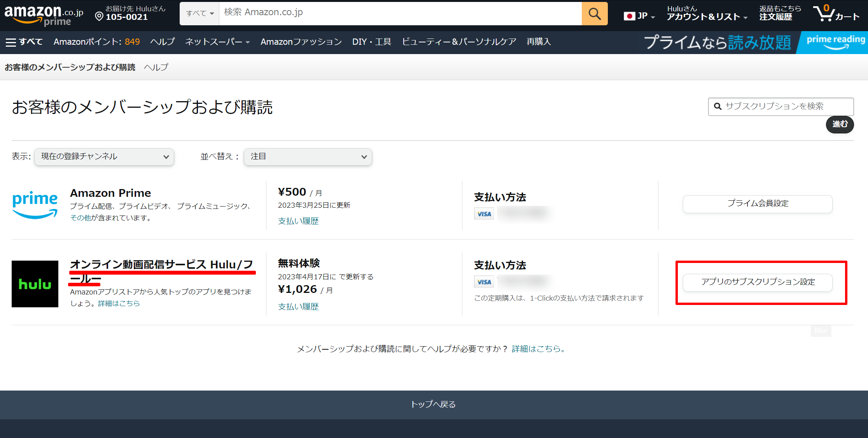Open the 表示 現在の登録チャンネル dropdown
The image size is (868, 438).
click(x=104, y=157)
